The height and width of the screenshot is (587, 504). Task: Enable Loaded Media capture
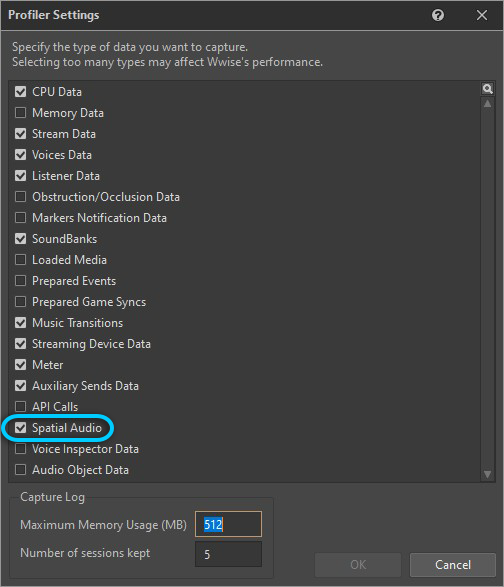point(21,260)
